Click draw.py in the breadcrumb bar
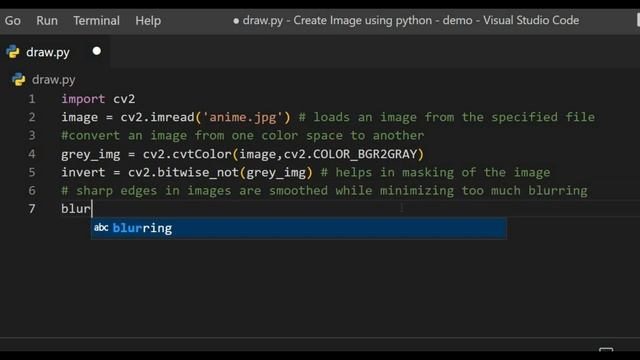640x360 pixels. (x=53, y=80)
